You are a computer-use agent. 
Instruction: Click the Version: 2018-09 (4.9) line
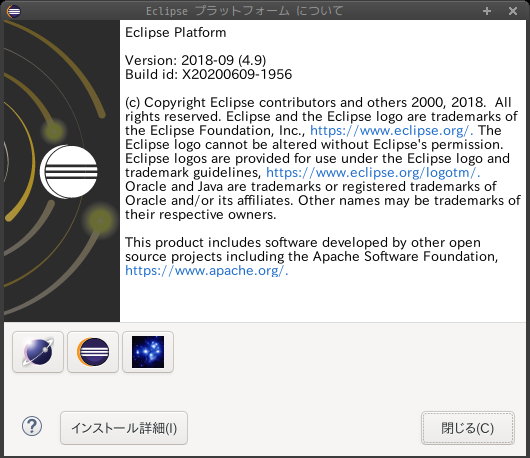point(195,61)
